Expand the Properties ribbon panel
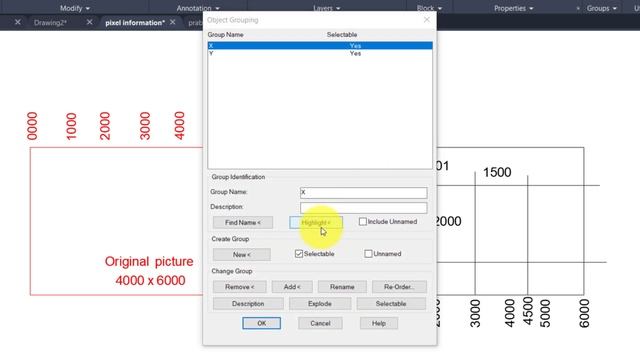The height and width of the screenshot is (360, 640). (x=513, y=8)
